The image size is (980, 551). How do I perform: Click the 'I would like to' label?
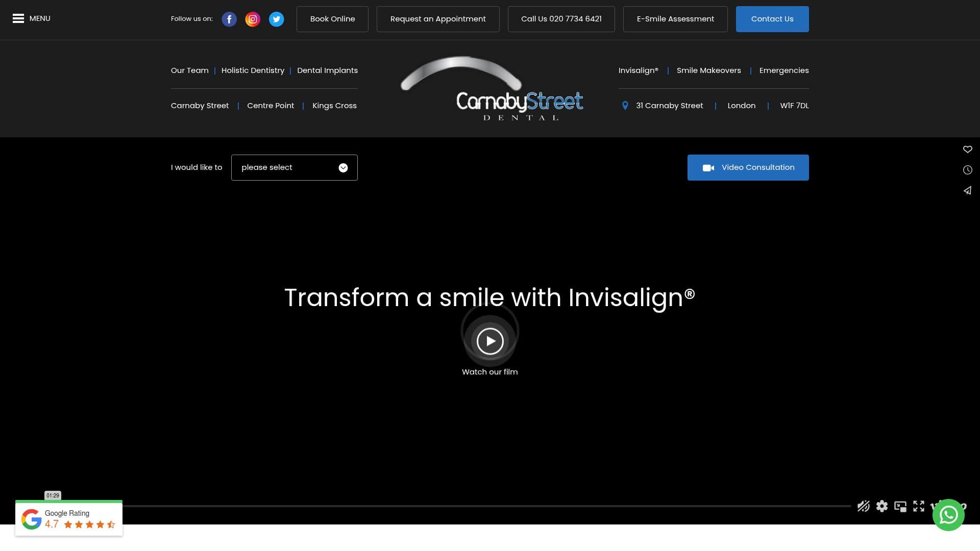(197, 167)
